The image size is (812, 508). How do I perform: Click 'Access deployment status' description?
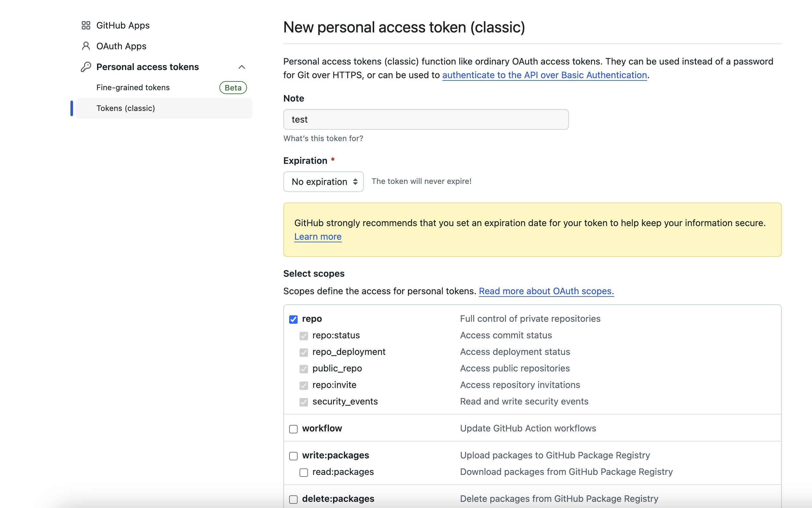point(515,351)
